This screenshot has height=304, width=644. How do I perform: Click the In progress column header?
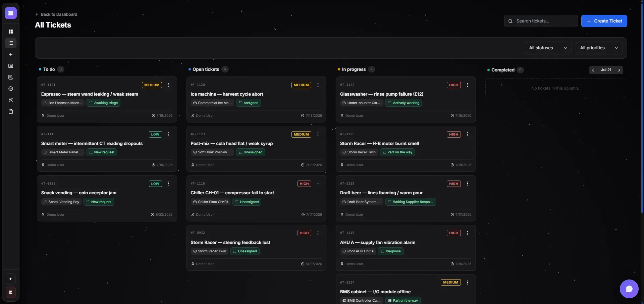354,69
